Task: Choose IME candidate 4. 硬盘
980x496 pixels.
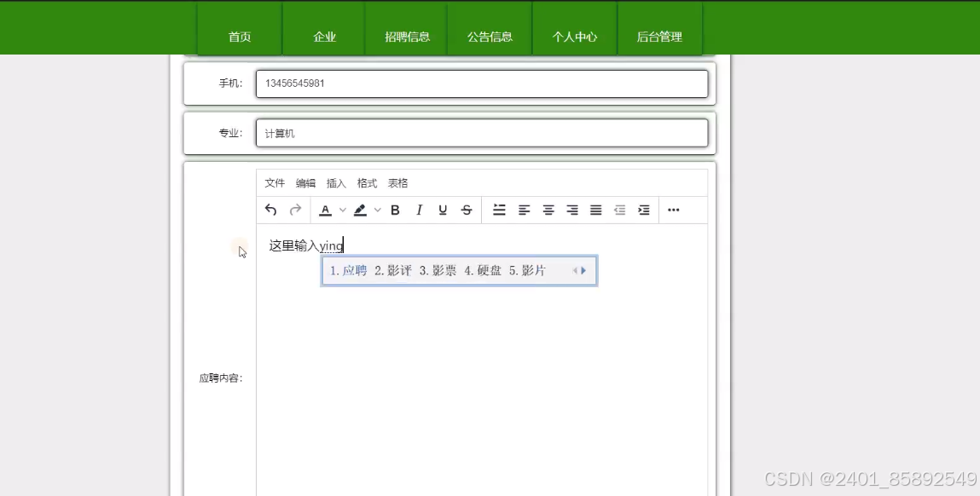Action: (483, 270)
